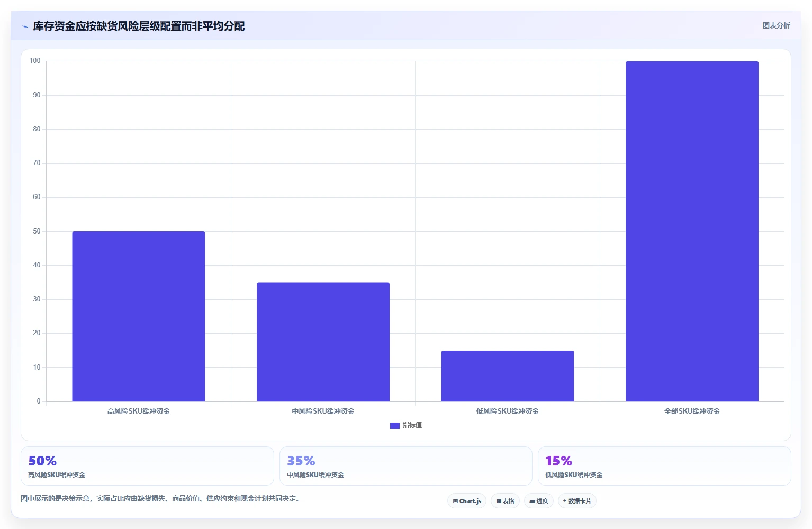Select the 全部SKU缓冲资金 bar
This screenshot has height=529, width=812.
coord(692,231)
